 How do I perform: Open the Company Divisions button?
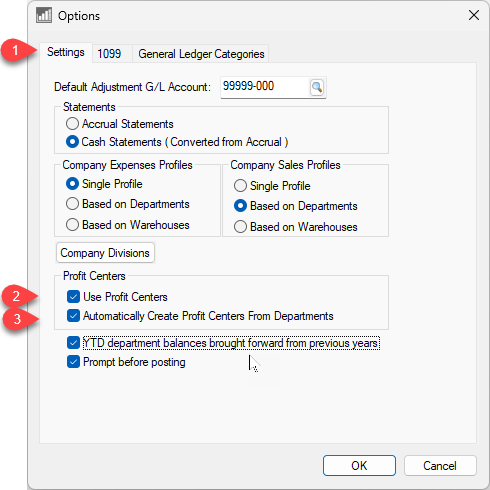(x=105, y=253)
